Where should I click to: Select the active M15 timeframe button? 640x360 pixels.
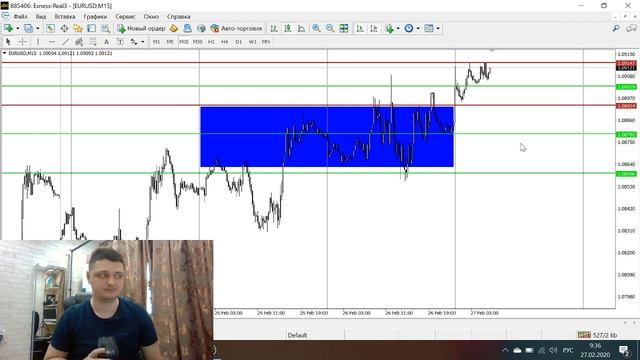coord(184,42)
